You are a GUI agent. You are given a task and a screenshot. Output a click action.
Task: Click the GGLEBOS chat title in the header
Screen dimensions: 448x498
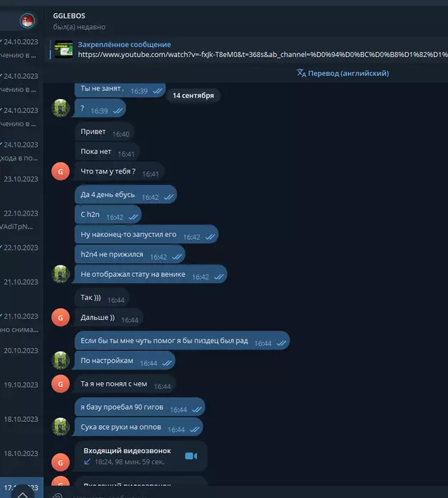[x=69, y=16]
